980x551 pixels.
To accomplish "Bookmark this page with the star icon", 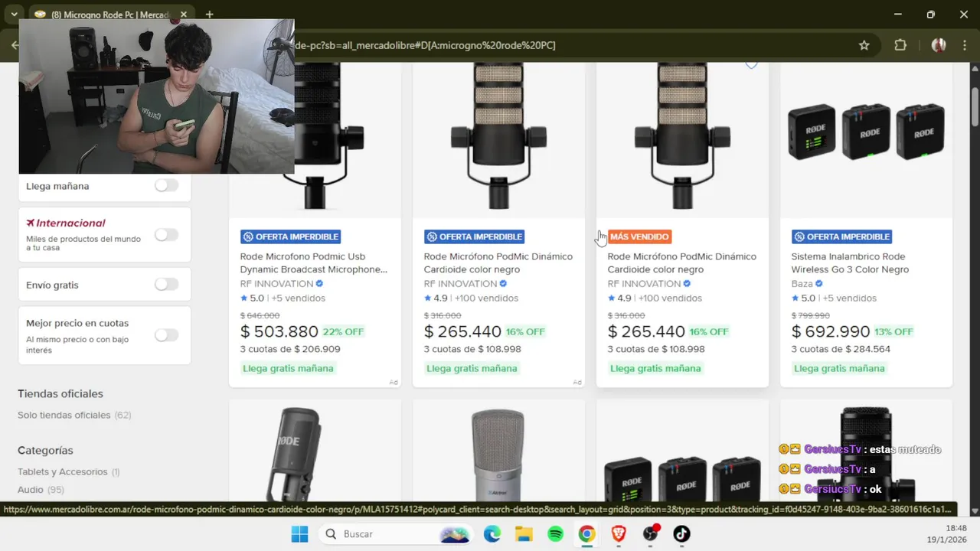I will (x=864, y=45).
